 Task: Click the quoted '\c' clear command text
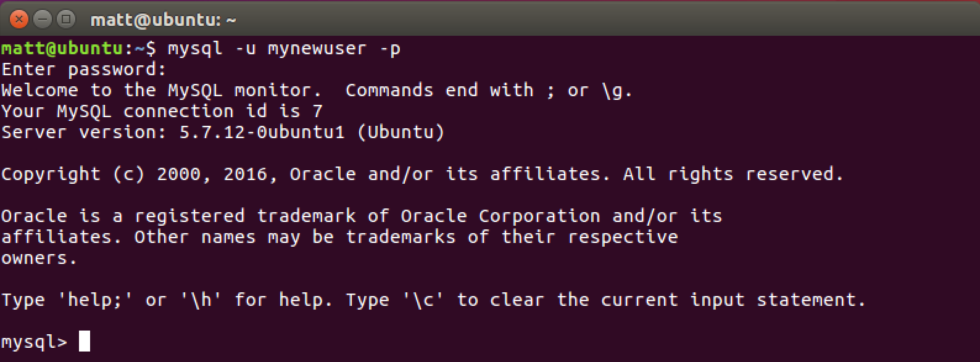point(423,300)
